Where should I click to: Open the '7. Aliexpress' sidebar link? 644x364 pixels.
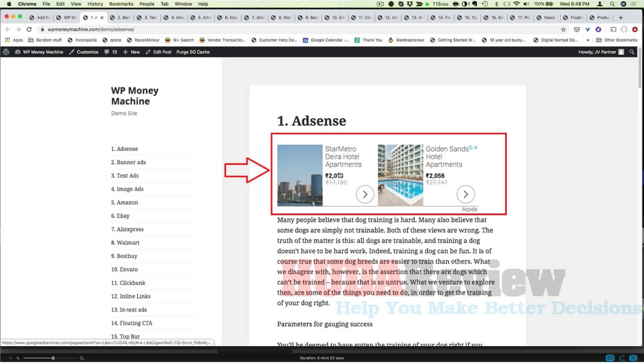click(127, 229)
